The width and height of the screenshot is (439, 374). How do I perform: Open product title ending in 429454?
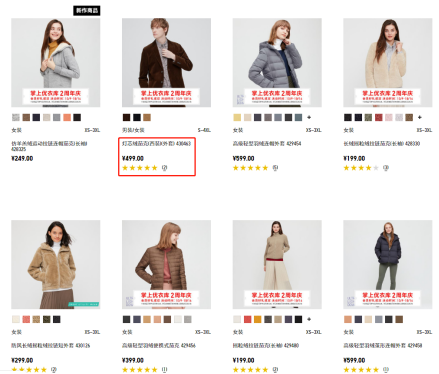pos(267,144)
